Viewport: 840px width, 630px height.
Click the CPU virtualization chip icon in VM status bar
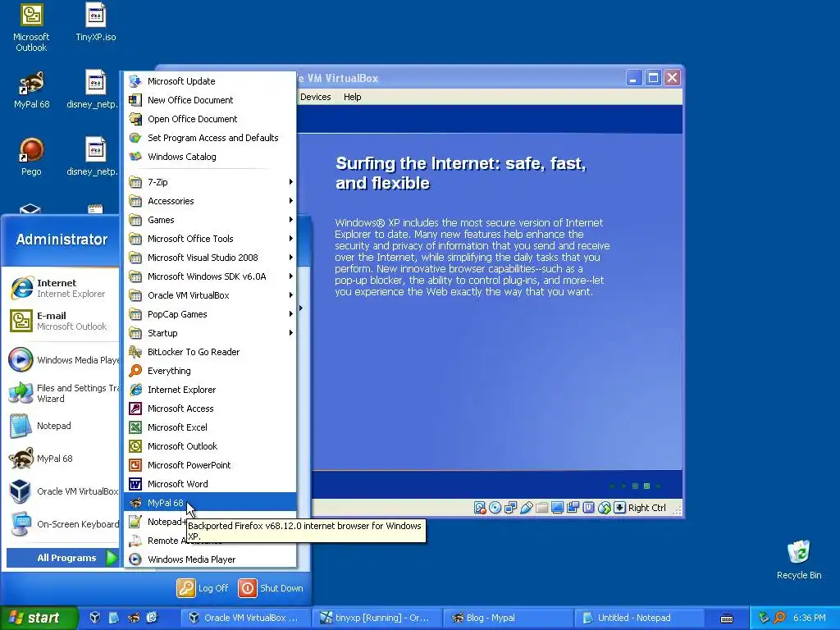[x=588, y=507]
